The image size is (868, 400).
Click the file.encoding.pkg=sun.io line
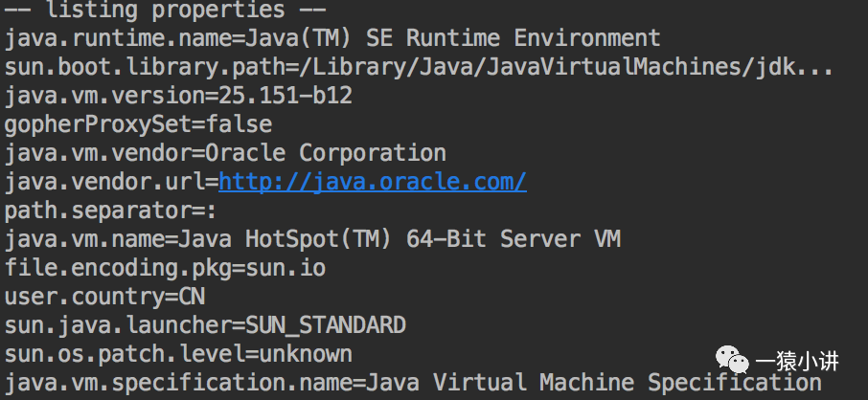165,267
